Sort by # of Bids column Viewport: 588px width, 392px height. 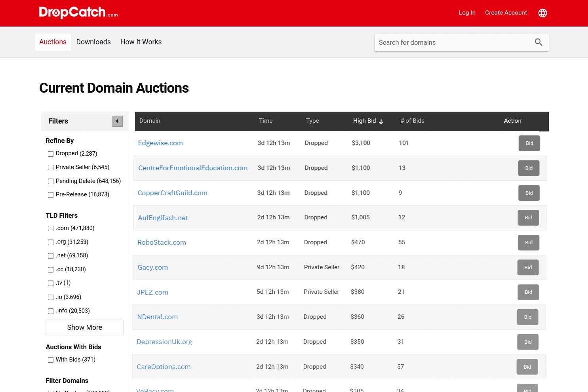tap(412, 121)
